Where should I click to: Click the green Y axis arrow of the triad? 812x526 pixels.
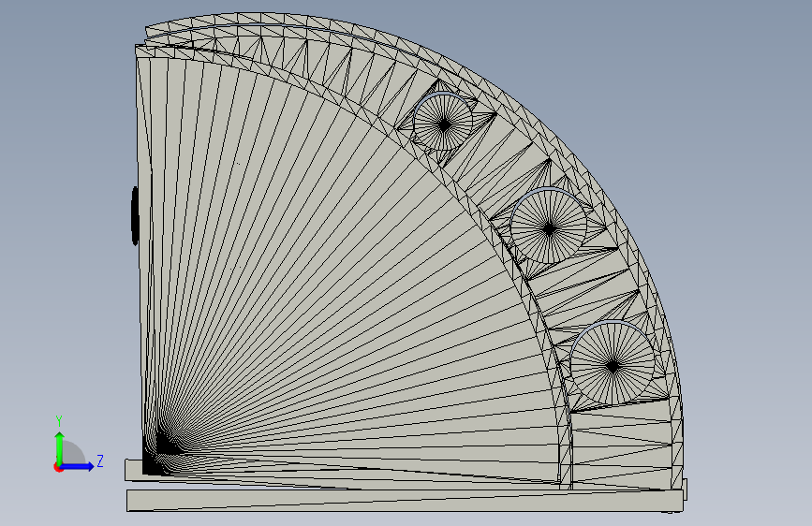(x=60, y=447)
